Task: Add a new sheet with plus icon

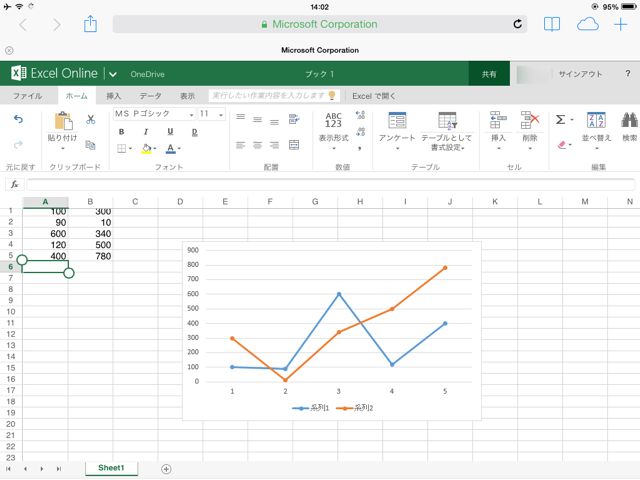Action: [166, 469]
